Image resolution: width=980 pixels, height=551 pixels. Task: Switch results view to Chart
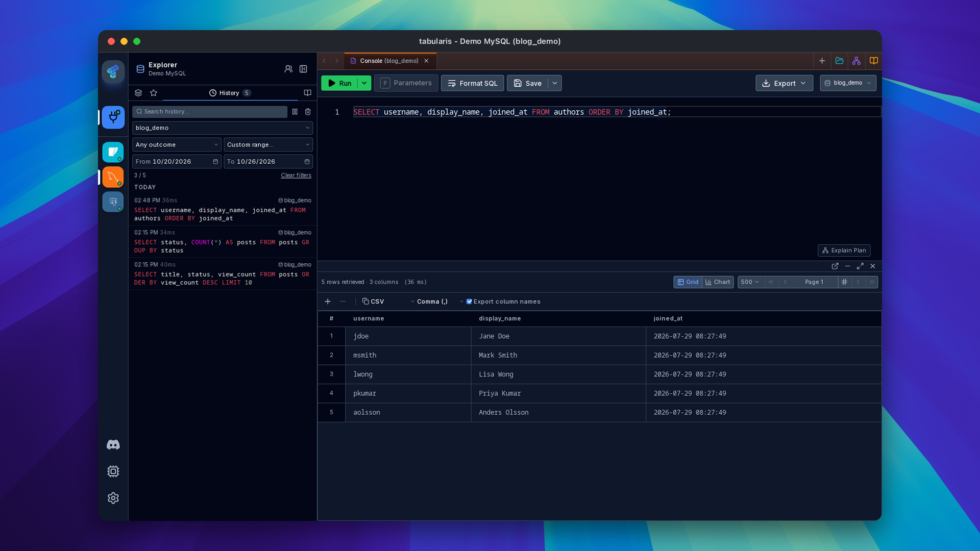tap(718, 282)
